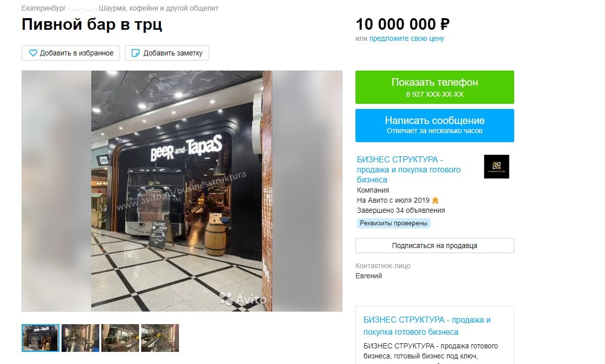Click the Реквизиты проверены badge

pos(394,223)
